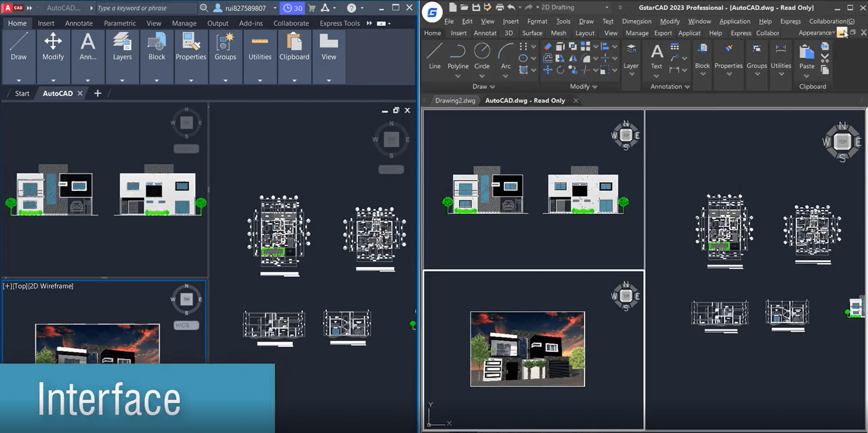Select the Polyline tool in GstarCAD
Image resolution: width=868 pixels, height=433 pixels.
458,56
